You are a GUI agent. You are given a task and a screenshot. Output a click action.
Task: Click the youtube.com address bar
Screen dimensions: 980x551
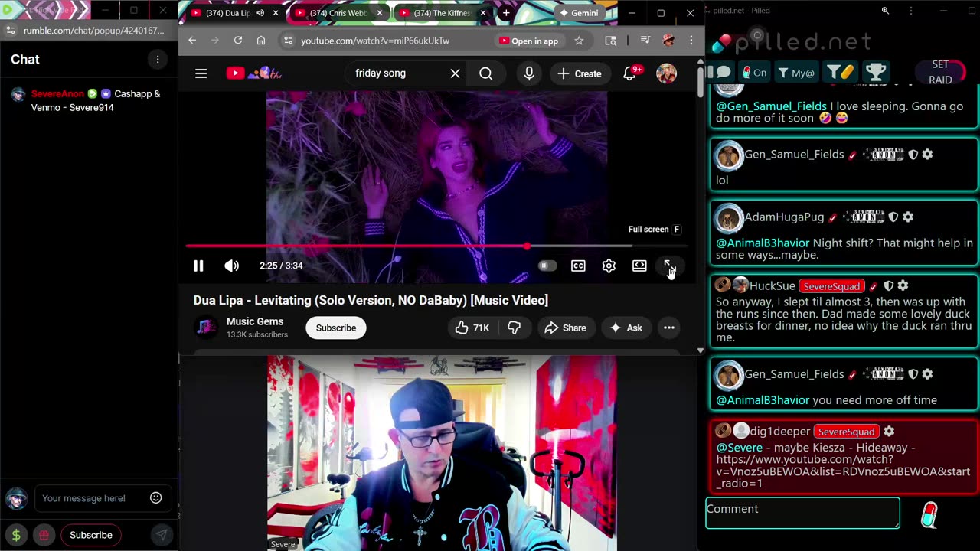375,41
